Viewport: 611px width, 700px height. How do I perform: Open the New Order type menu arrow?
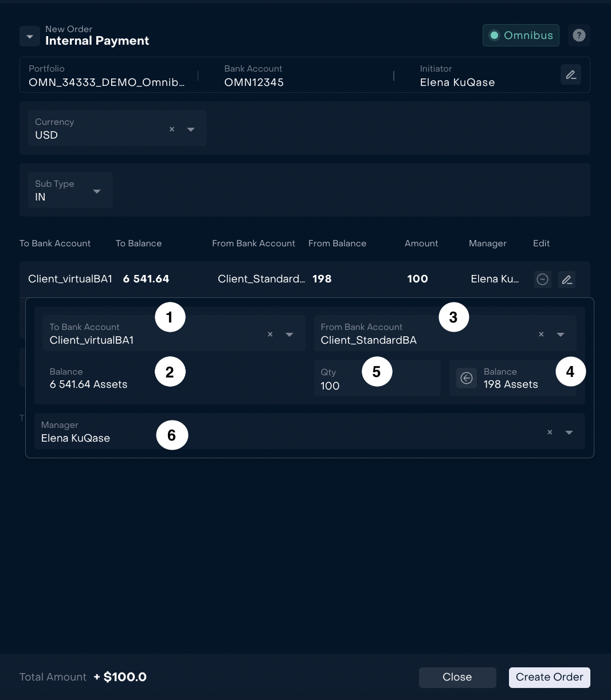click(x=30, y=37)
